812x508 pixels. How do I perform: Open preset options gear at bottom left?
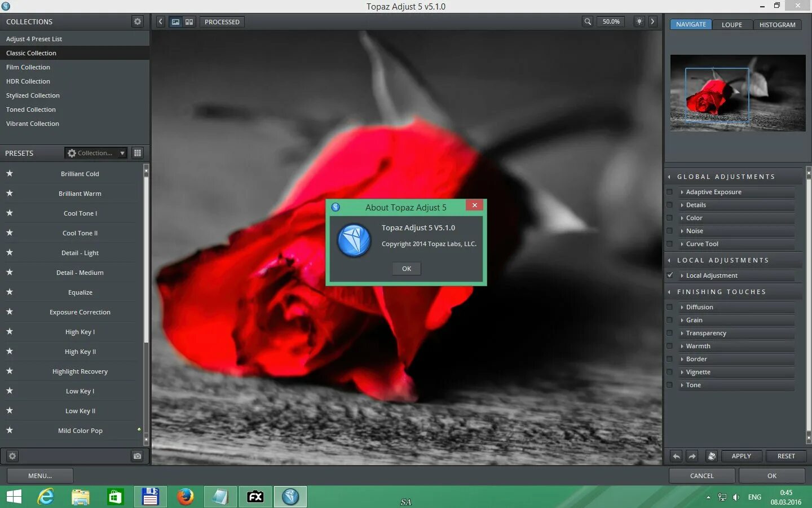coord(12,456)
